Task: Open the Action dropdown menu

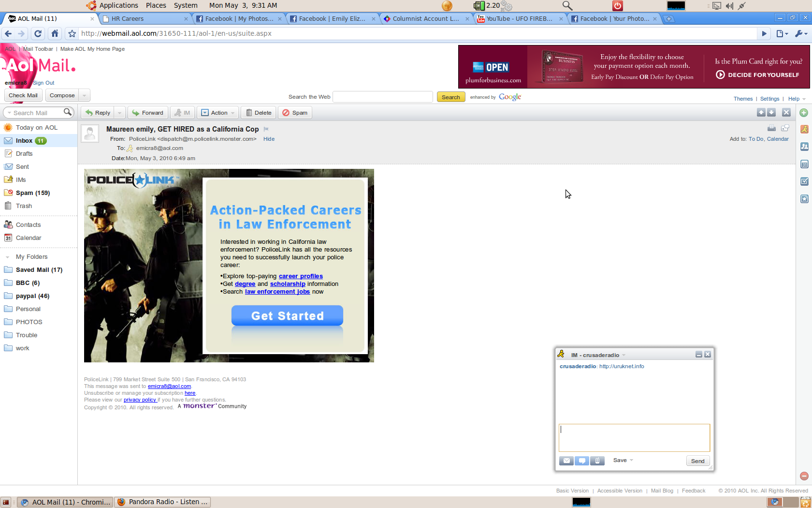Action: [x=218, y=113]
